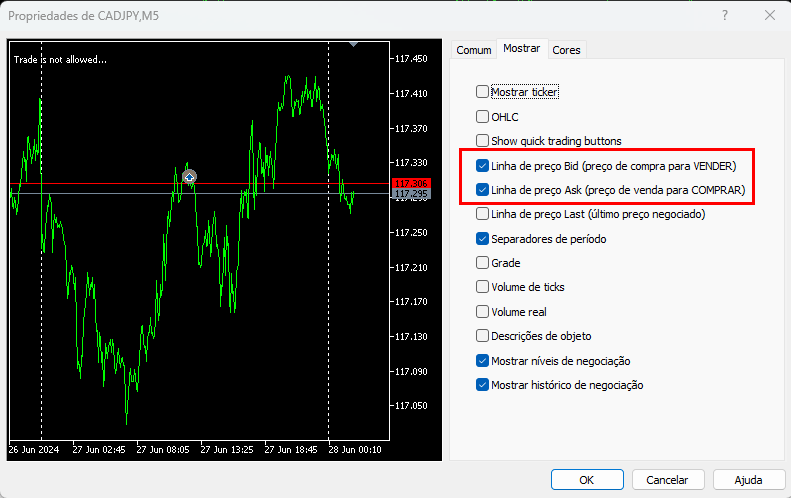Open help with the Ajuda button

point(749,480)
